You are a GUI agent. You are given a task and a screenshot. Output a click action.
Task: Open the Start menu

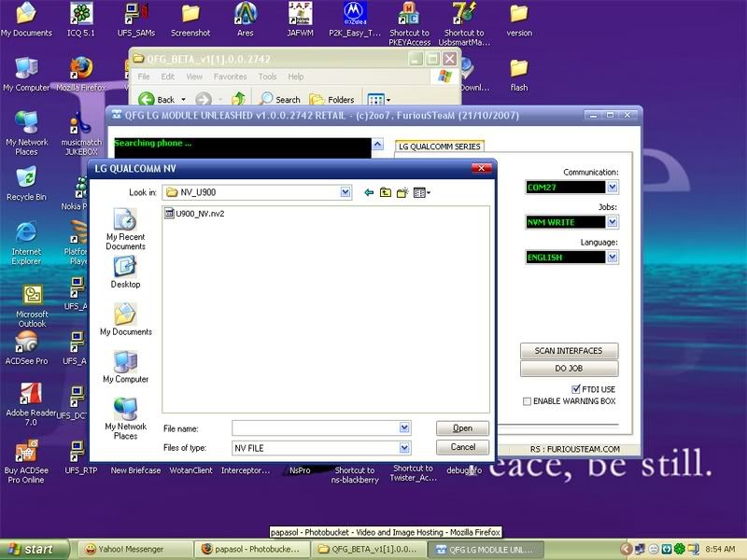34,550
